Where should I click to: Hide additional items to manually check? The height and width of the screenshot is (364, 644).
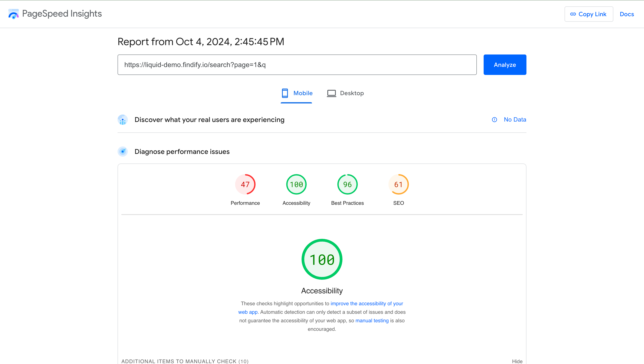click(517, 361)
